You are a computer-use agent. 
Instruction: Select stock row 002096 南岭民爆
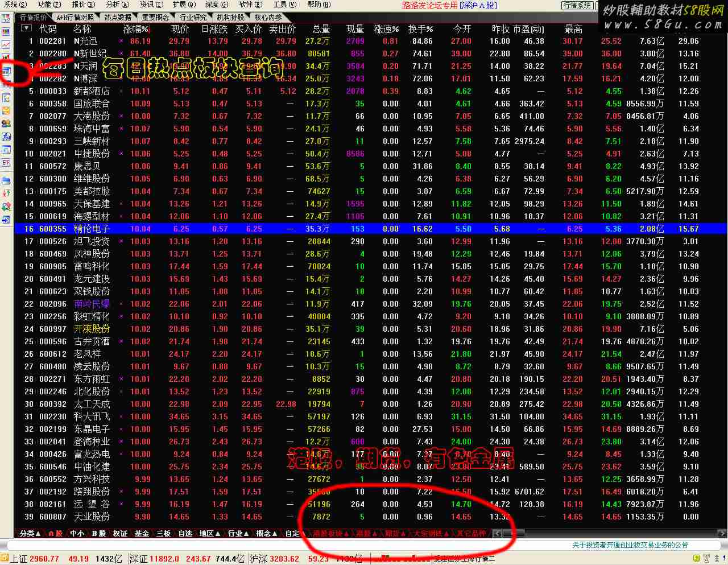(x=371, y=304)
